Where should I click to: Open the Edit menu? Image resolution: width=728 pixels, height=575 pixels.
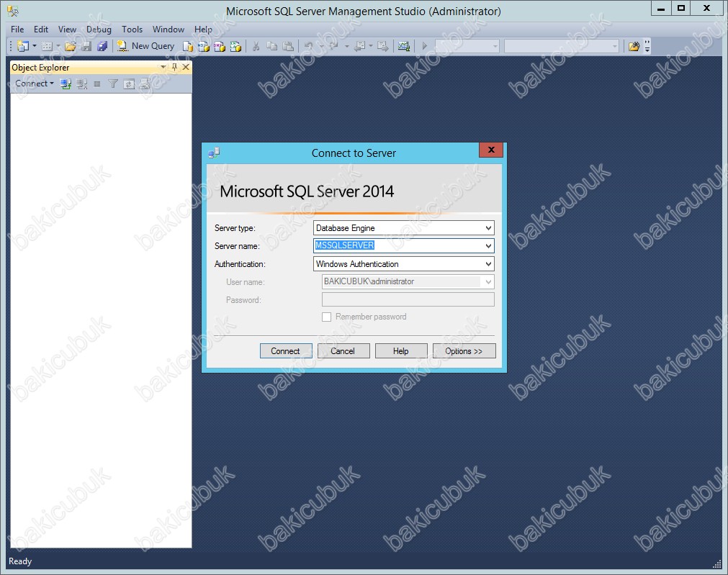(x=41, y=30)
